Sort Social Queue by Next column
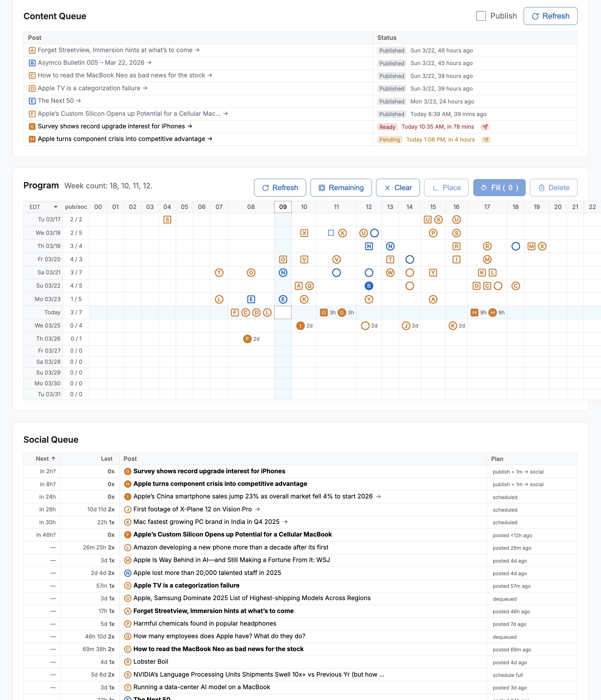The height and width of the screenshot is (700, 601). [46, 459]
